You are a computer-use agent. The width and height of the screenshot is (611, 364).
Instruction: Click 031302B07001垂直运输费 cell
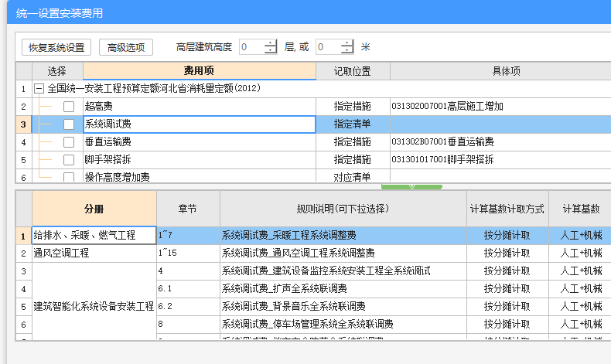click(x=500, y=141)
